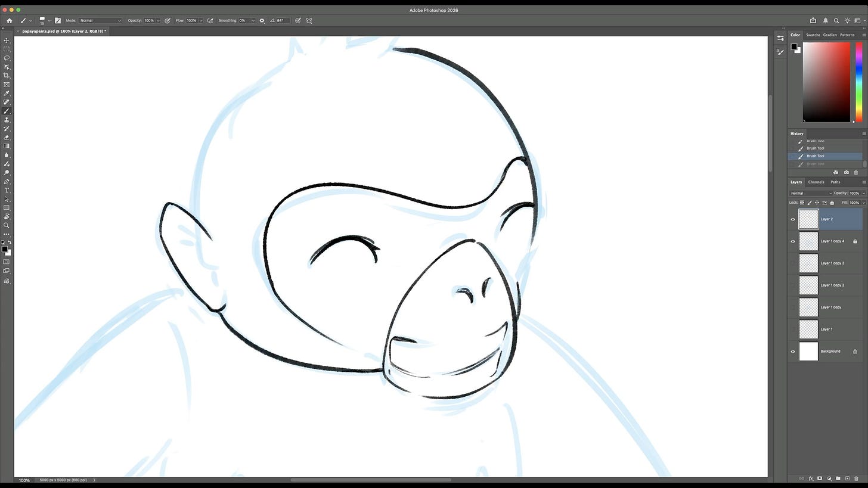Open the brush Mode dropdown

pos(100,20)
